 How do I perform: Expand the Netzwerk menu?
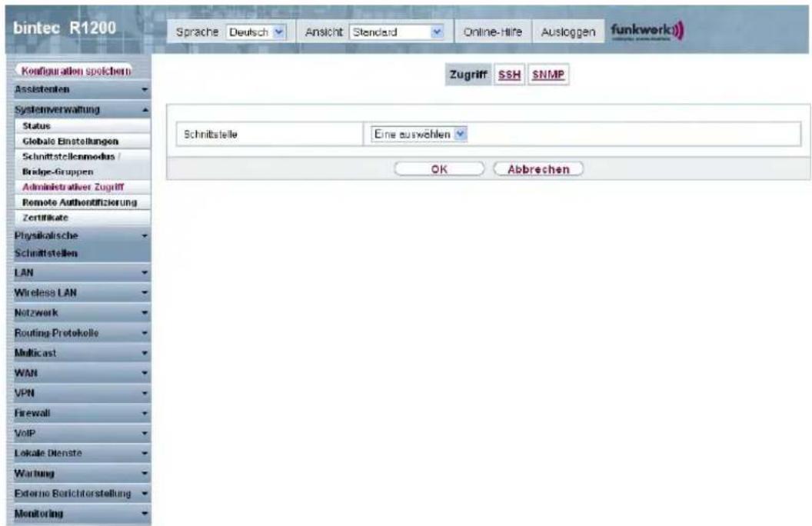pyautogui.click(x=82, y=313)
